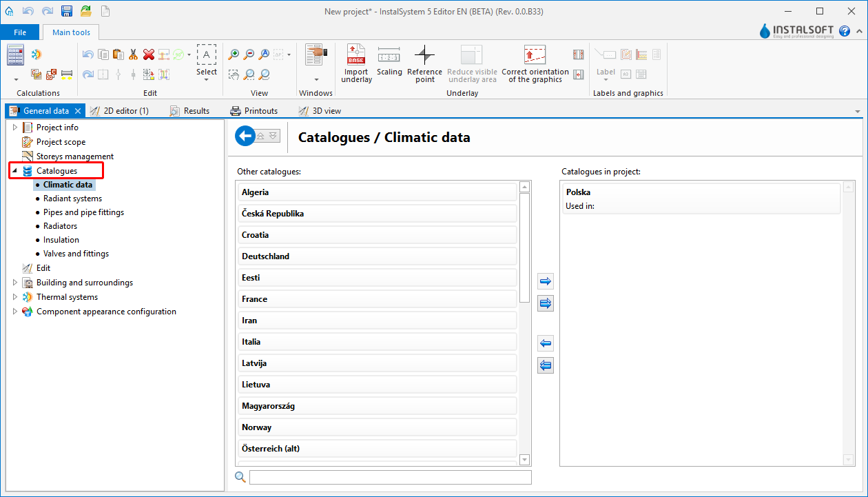The image size is (868, 497).
Task: Click the red X delete icon
Action: (148, 54)
